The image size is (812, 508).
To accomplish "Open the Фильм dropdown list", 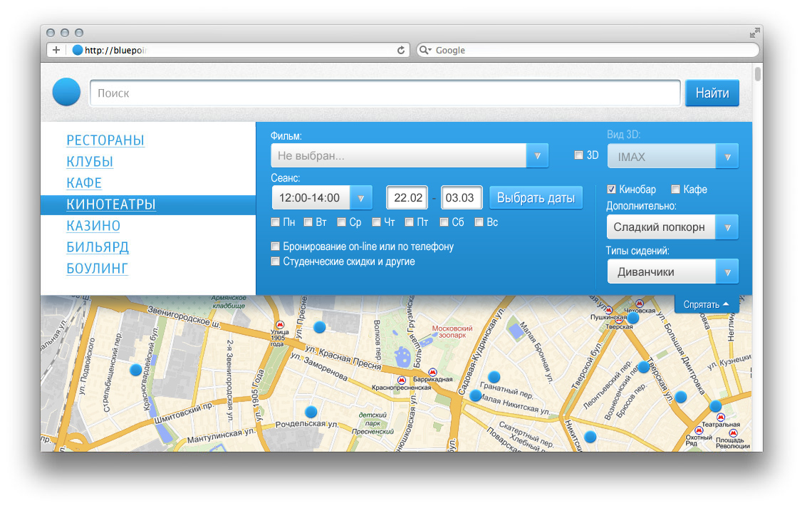I will [537, 155].
